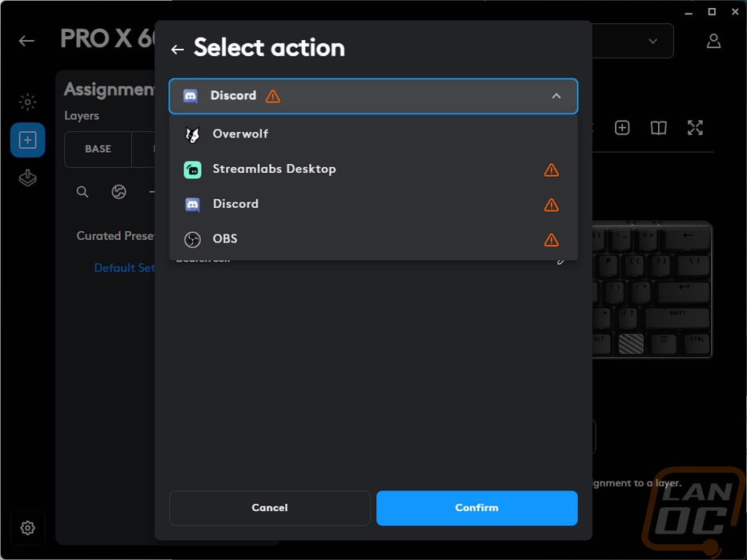Click the warning icon in the selected Discord field
Screen dimensions: 747x560
(273, 96)
